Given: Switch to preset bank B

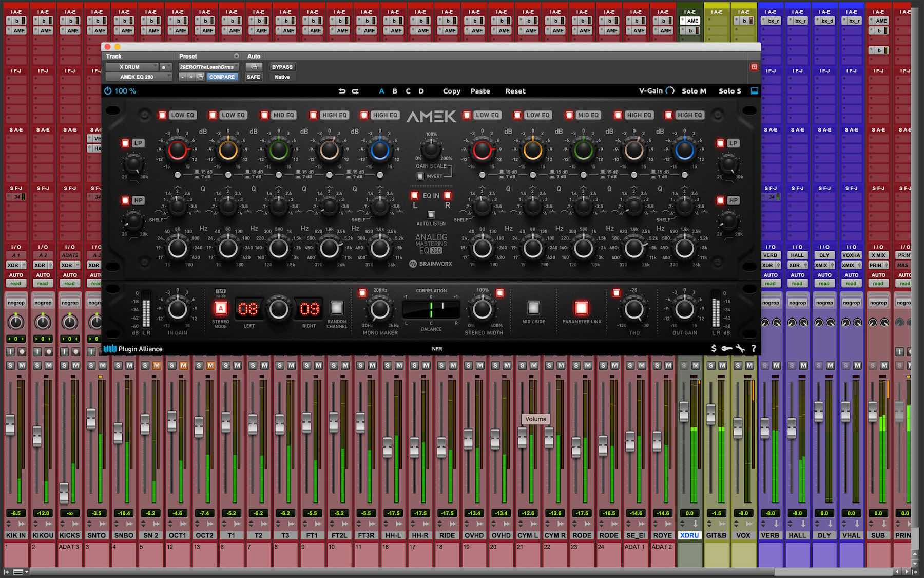Looking at the screenshot, I should tap(394, 91).
